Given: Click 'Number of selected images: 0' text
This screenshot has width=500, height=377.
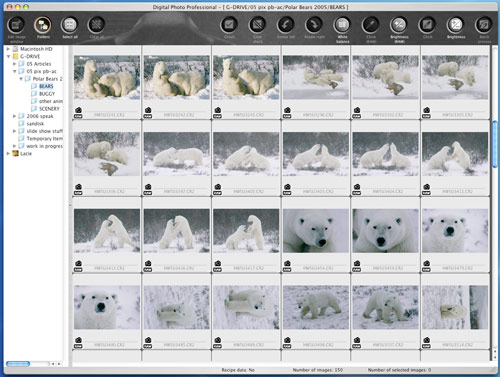Looking at the screenshot, I should coord(399,370).
